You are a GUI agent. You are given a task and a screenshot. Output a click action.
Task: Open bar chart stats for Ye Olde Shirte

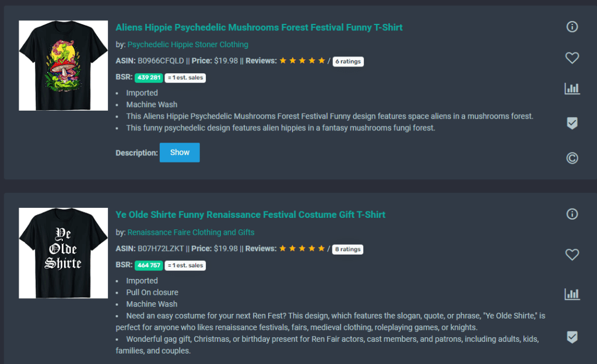(x=572, y=294)
